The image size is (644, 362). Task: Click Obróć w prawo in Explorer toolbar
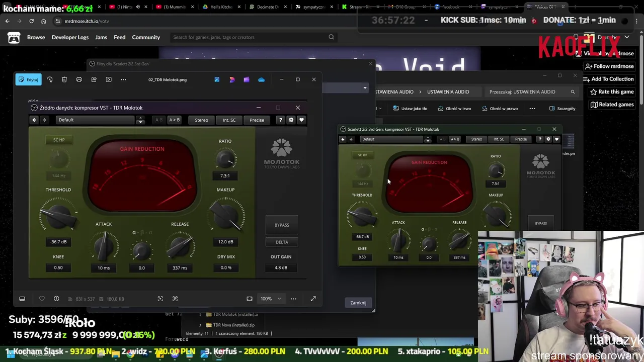tap(500, 109)
